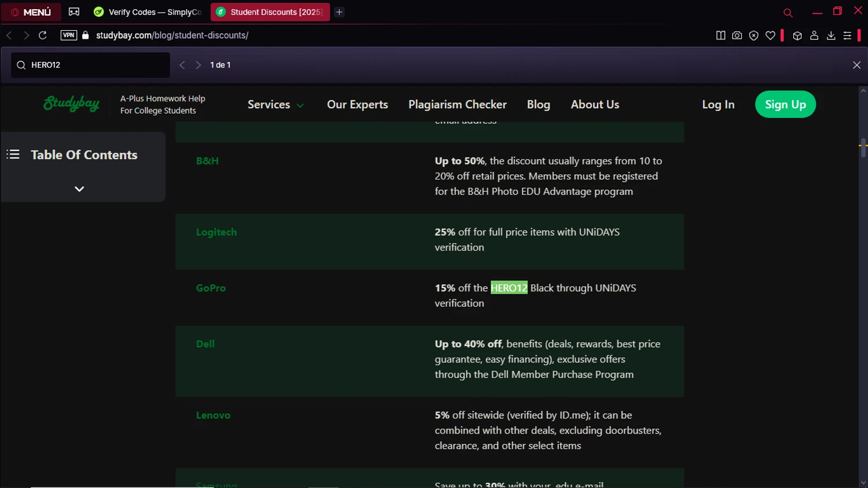The height and width of the screenshot is (488, 868).
Task: Open the Plagiarism Checker page
Action: [x=458, y=105]
